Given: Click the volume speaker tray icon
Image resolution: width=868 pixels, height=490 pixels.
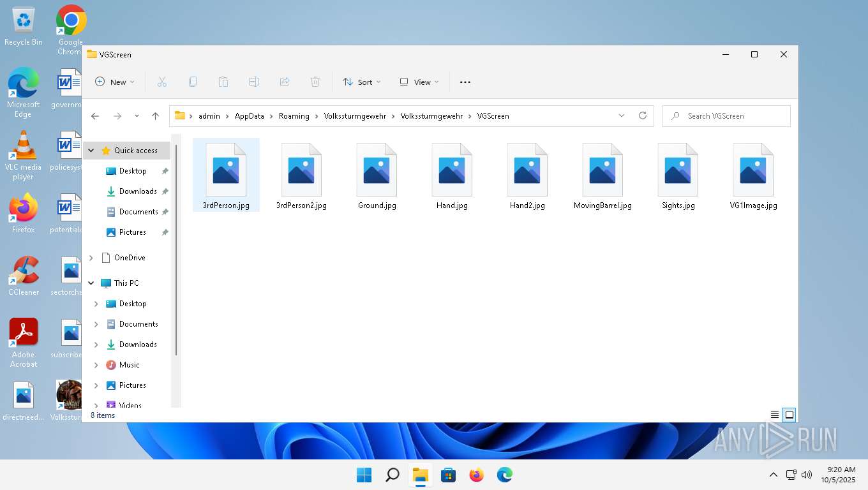Looking at the screenshot, I should pos(807,475).
